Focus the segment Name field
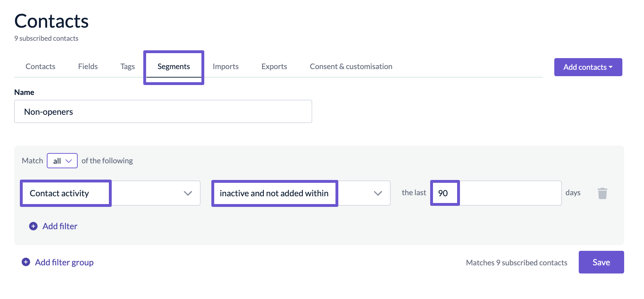Image resolution: width=644 pixels, height=299 pixels. click(x=163, y=112)
